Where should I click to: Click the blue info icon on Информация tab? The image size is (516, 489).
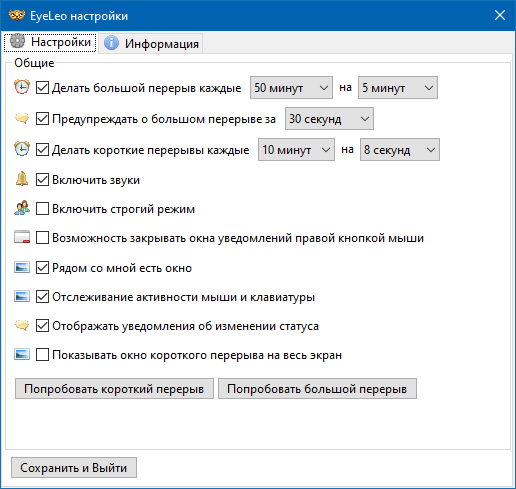111,43
